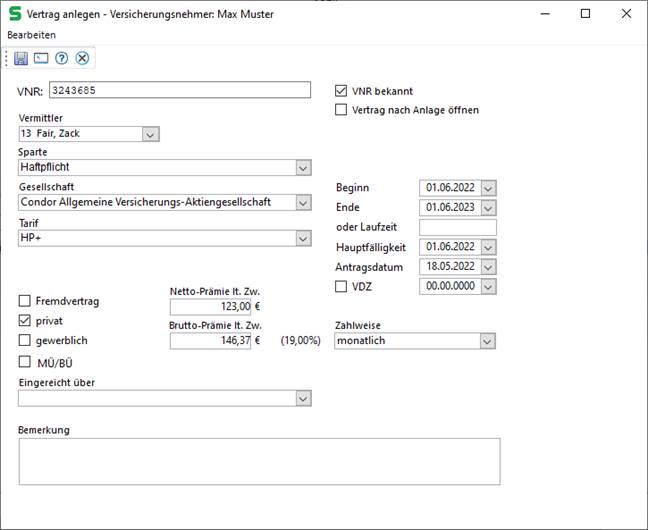The image size is (648, 530).
Task: Expand the Gesellschaft dropdown list
Action: click(303, 203)
